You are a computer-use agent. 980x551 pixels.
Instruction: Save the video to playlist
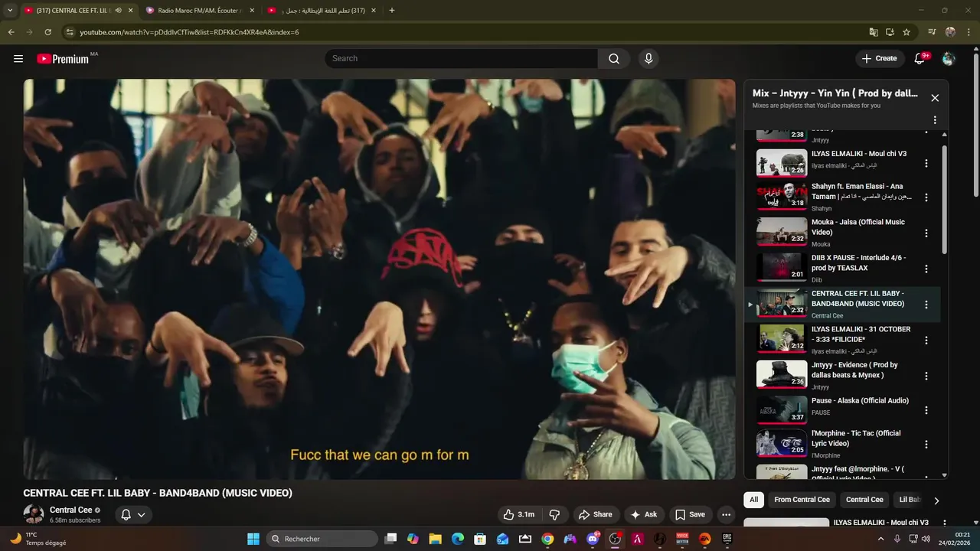click(x=690, y=515)
